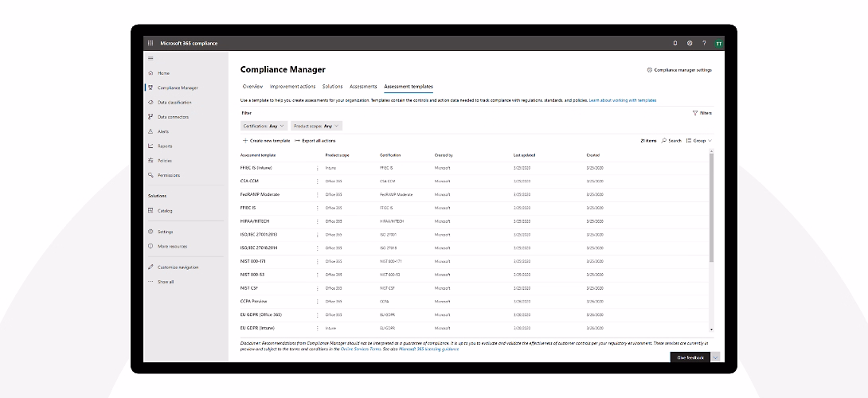Click the Policies icon in the sidebar

click(x=151, y=161)
